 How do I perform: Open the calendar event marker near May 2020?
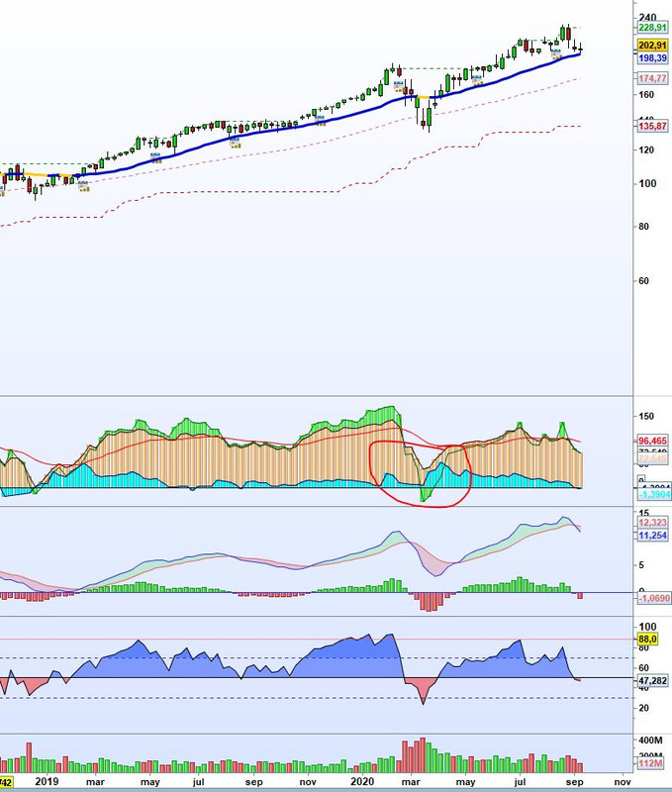pos(477,80)
